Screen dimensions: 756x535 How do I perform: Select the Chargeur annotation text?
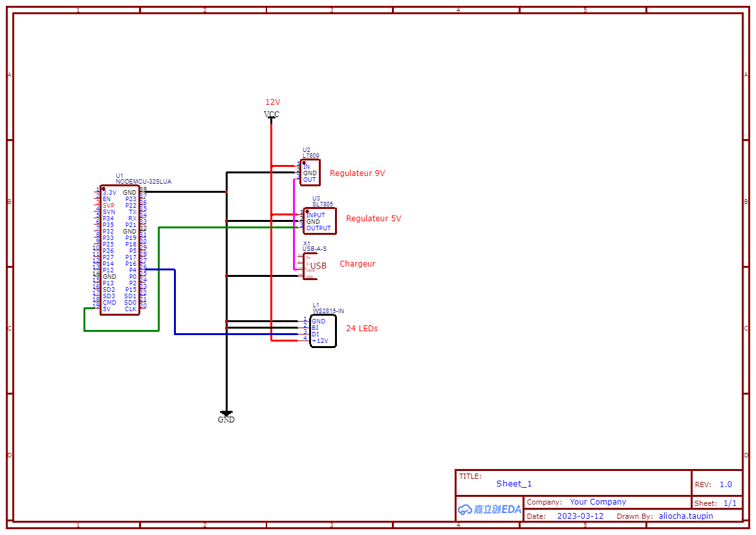(x=357, y=263)
